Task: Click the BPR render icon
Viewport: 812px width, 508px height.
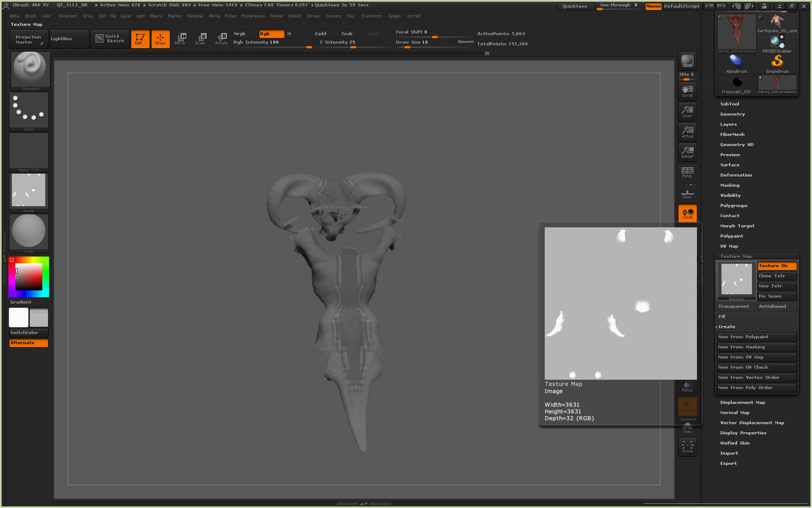Action: click(687, 61)
